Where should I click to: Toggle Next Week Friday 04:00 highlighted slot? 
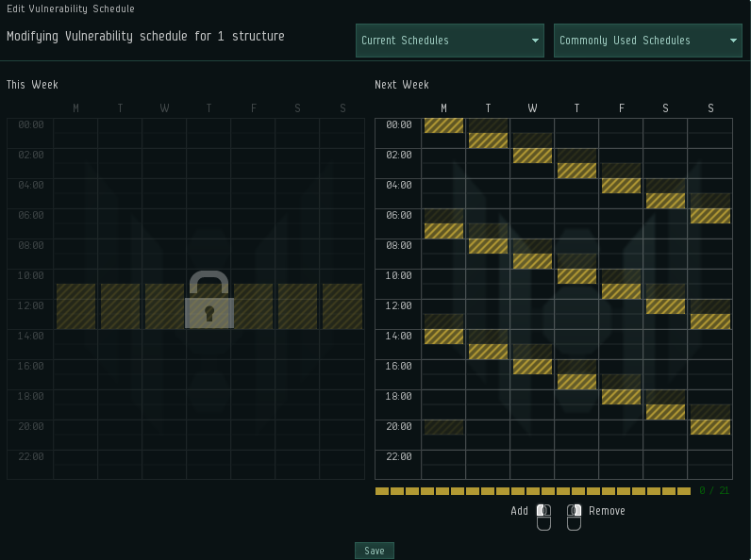tap(621, 186)
